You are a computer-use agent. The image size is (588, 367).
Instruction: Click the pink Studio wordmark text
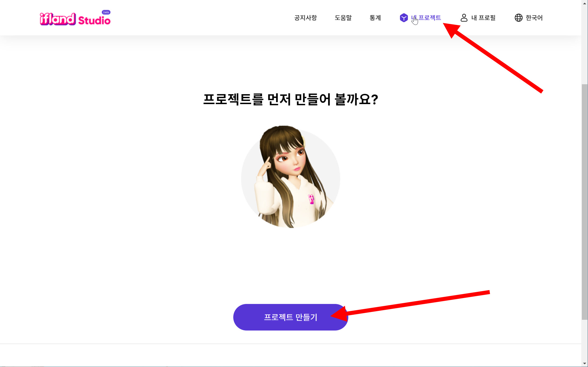point(94,20)
